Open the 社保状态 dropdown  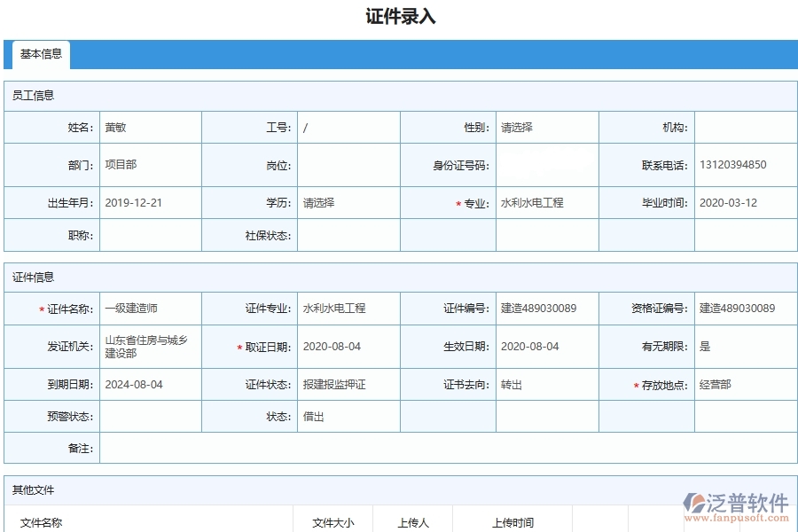click(x=346, y=235)
